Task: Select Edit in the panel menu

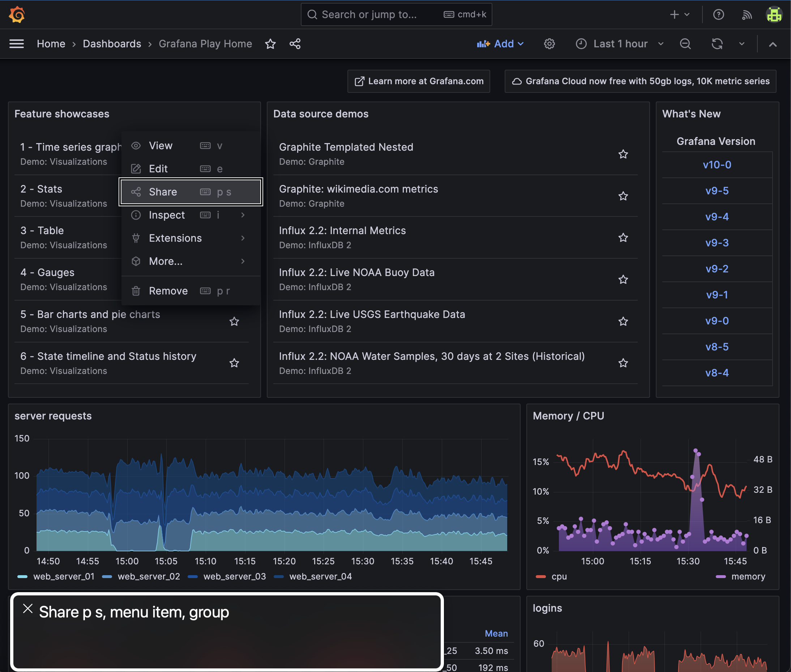Action: (x=158, y=168)
